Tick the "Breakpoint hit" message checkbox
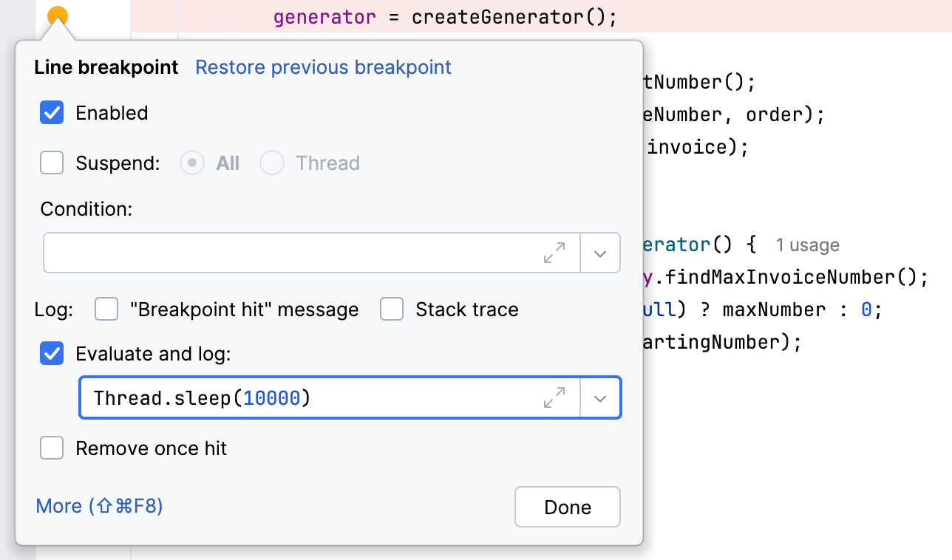952x560 pixels. [106, 310]
